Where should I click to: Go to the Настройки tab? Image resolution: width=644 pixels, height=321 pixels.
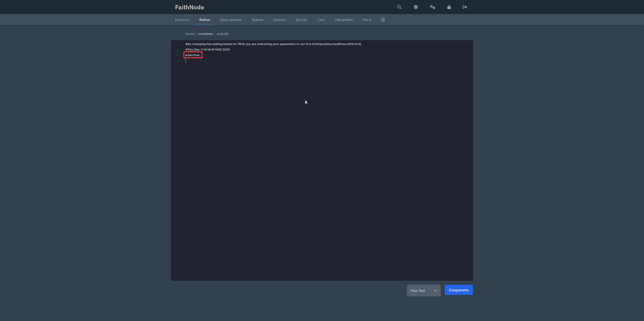coord(344,20)
